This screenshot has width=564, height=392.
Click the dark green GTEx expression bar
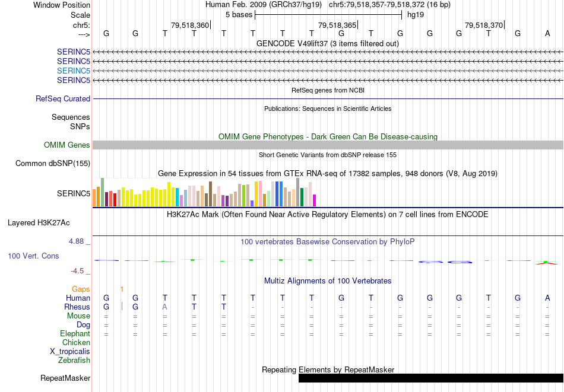coord(302,197)
